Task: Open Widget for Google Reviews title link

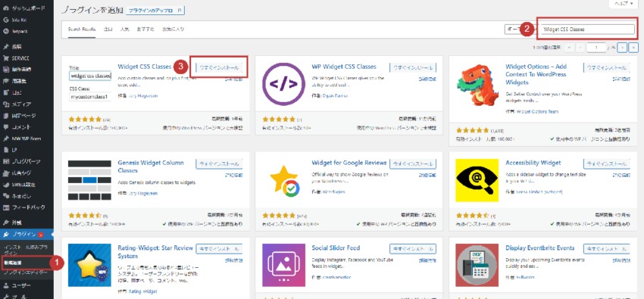Action: tap(349, 163)
